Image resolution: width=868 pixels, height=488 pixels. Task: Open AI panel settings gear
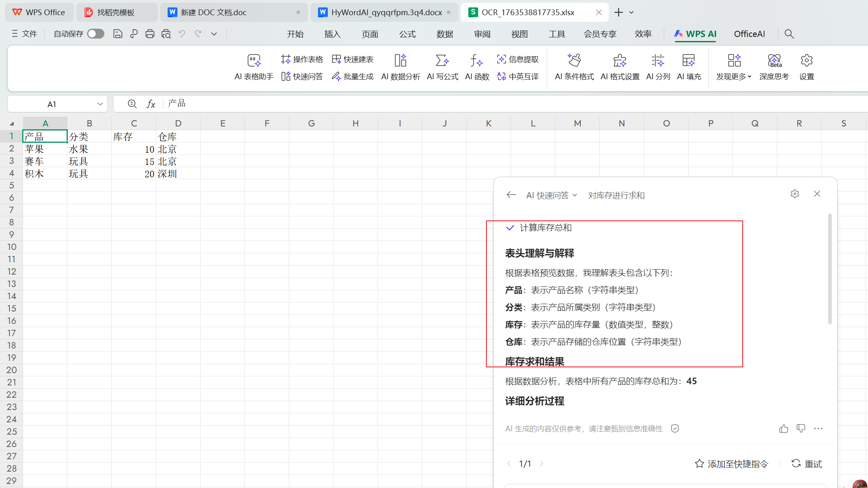pos(794,194)
